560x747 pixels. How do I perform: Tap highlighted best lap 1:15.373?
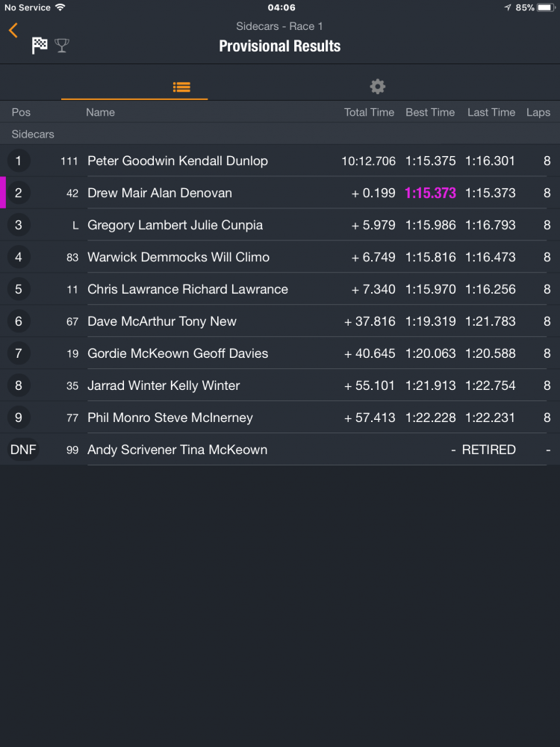(x=430, y=193)
